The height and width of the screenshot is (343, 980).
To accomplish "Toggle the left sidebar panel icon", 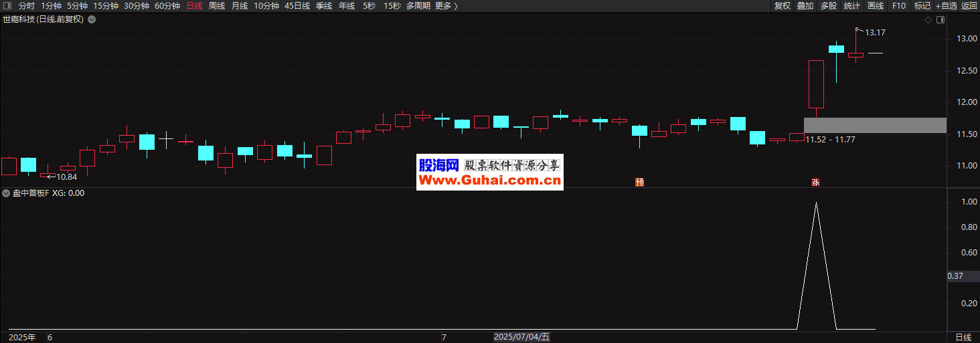I will [8, 6].
